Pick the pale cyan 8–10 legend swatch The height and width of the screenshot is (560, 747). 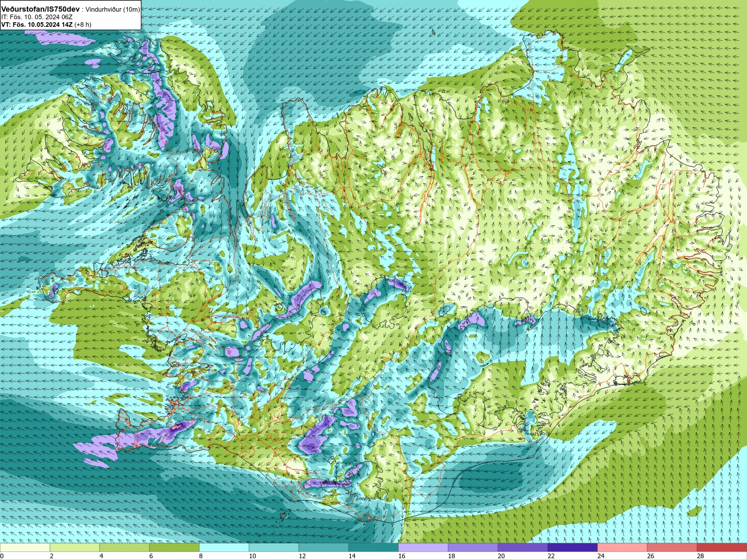224,548
